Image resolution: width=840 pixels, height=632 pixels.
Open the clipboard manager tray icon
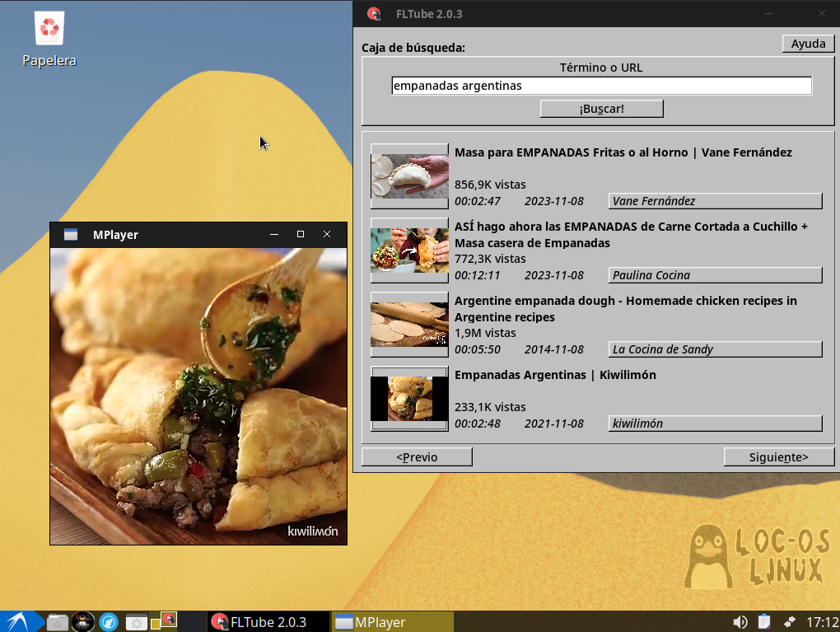point(764,622)
